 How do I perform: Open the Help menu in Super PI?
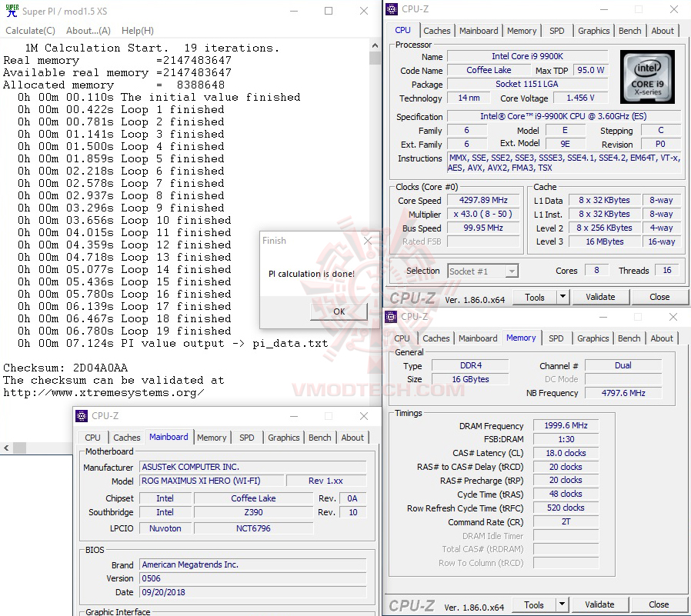coord(137,30)
